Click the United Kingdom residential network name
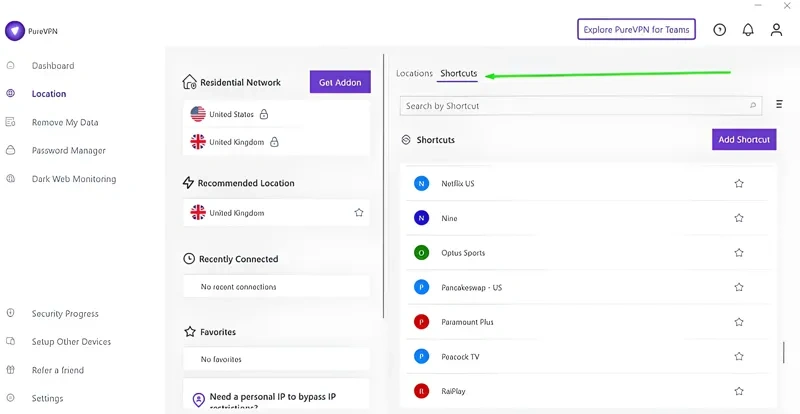 (x=237, y=142)
